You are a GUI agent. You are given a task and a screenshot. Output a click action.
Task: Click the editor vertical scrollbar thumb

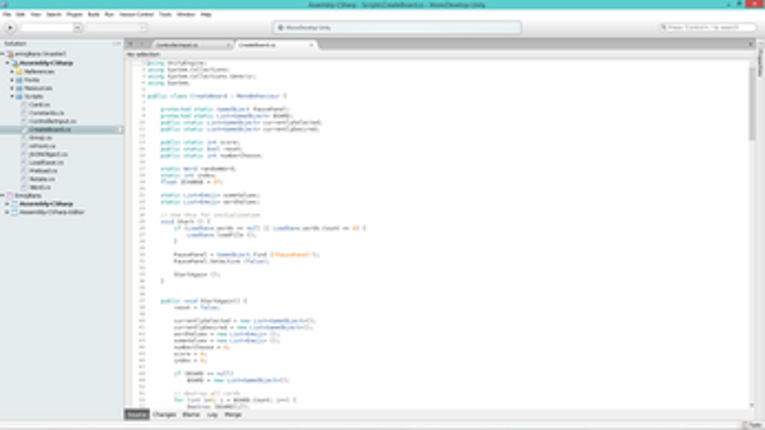[x=751, y=103]
